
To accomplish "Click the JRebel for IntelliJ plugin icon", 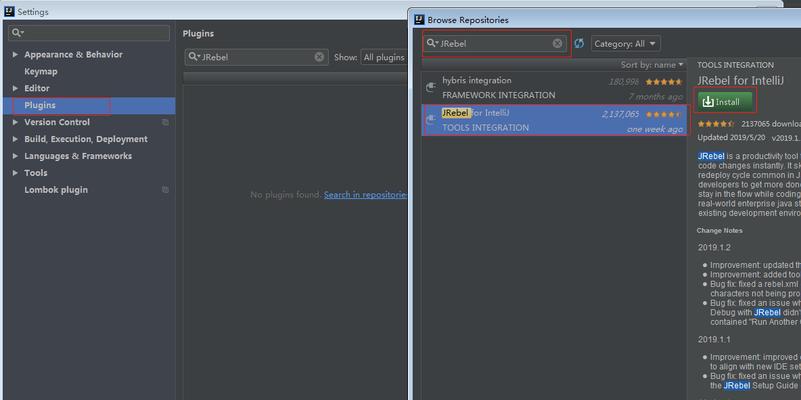I will coord(431,120).
